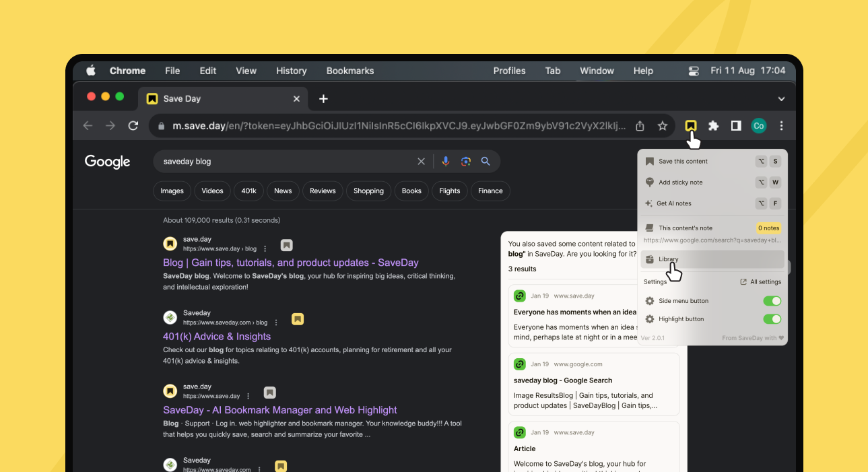Open three-dot options for saveday.com blog result
868x472 pixels.
[276, 323]
